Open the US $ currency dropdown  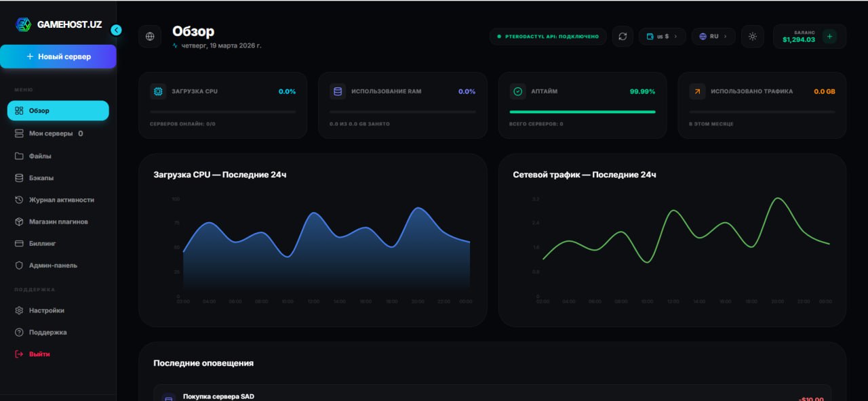click(662, 36)
